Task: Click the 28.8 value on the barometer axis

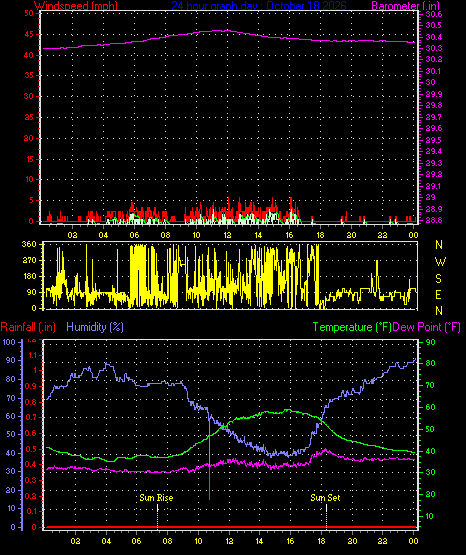Action: [x=433, y=220]
